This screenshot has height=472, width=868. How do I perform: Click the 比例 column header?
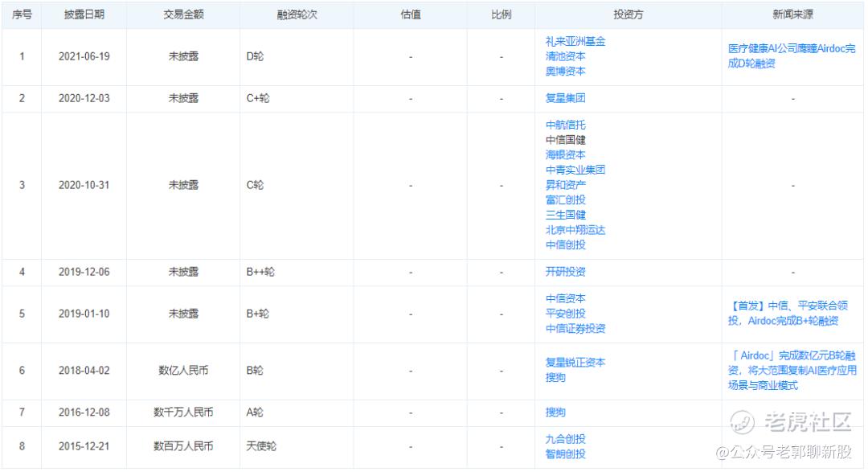click(501, 15)
